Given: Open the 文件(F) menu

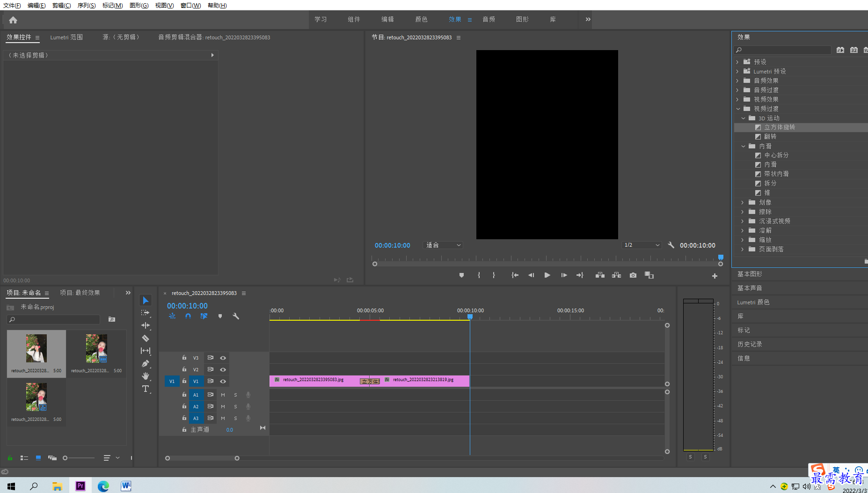Looking at the screenshot, I should 12,5.
